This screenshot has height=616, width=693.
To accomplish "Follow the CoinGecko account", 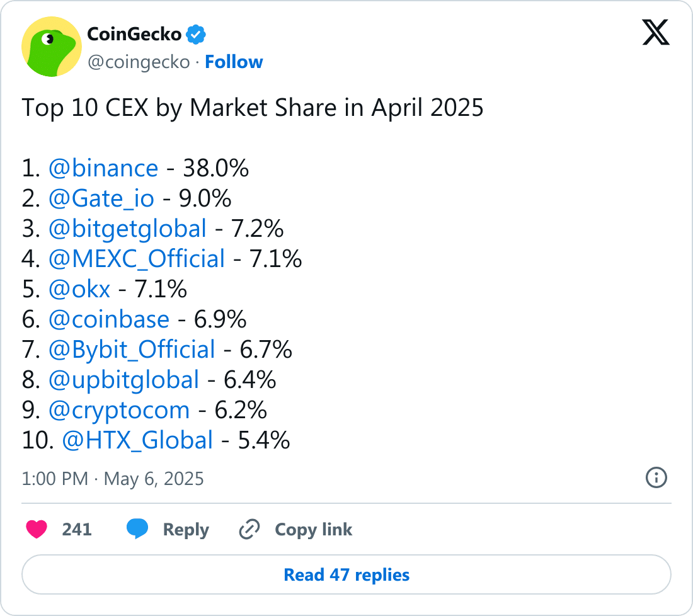I will [234, 62].
